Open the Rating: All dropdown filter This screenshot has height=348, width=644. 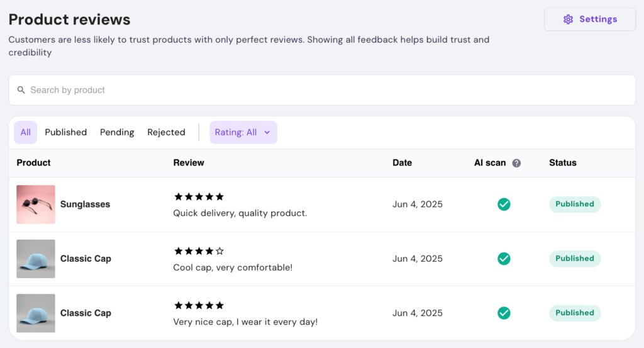[243, 132]
